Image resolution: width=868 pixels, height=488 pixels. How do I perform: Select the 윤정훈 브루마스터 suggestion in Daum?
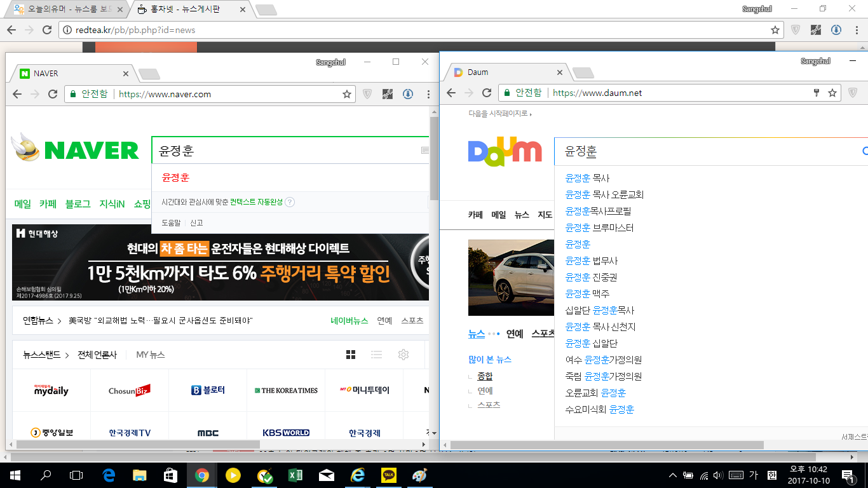point(599,227)
